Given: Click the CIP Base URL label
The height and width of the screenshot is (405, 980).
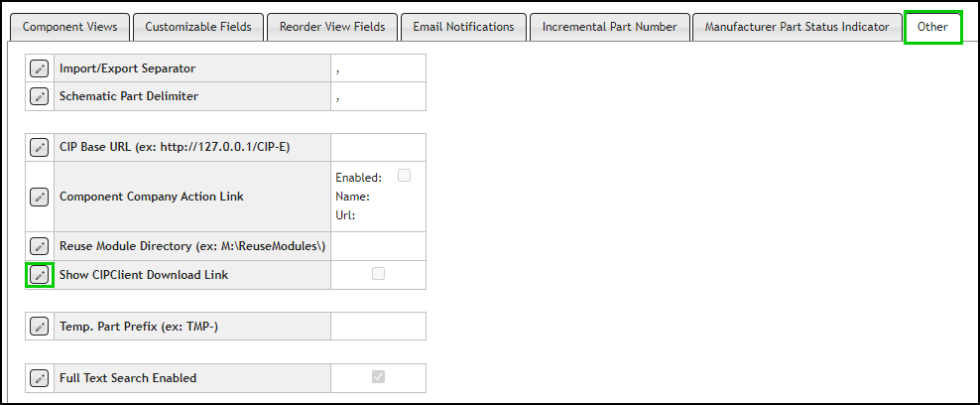Looking at the screenshot, I should click(175, 148).
